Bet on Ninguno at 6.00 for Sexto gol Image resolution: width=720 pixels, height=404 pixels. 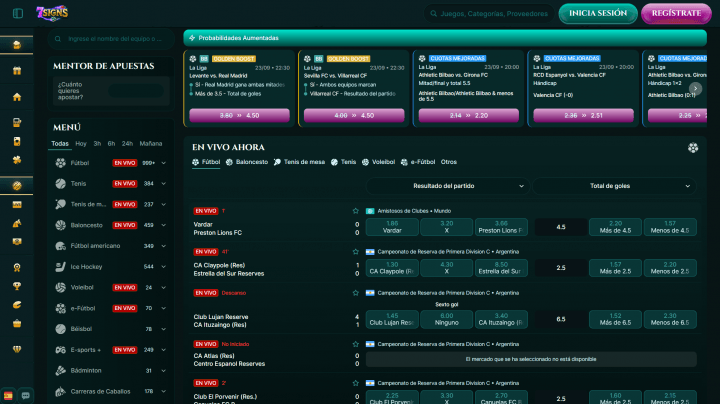447,320
